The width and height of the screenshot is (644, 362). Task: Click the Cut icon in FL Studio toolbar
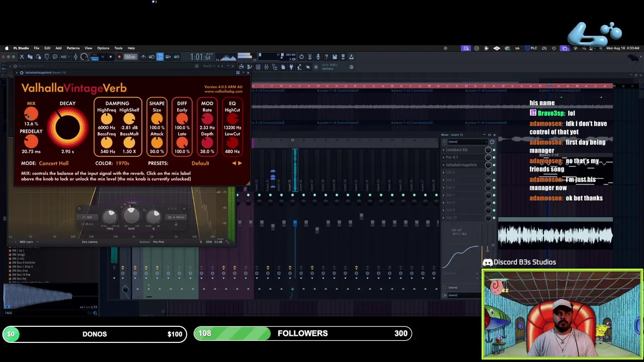click(x=22, y=57)
